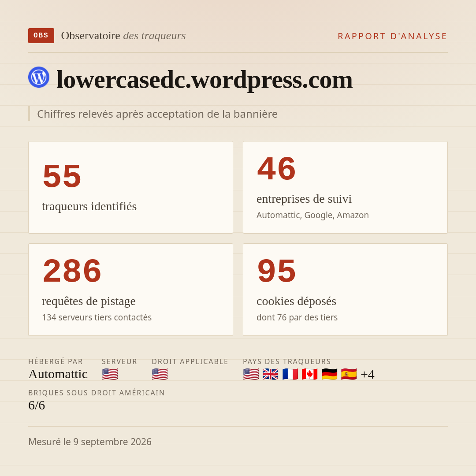This screenshot has height=476, width=476.
Task: Click the Spanish flag icon
Action: click(x=349, y=374)
